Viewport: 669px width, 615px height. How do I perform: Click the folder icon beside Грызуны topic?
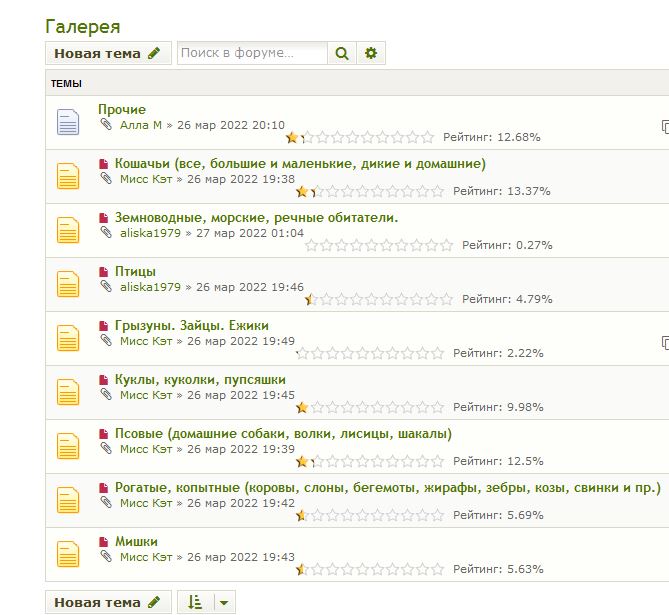click(67, 338)
